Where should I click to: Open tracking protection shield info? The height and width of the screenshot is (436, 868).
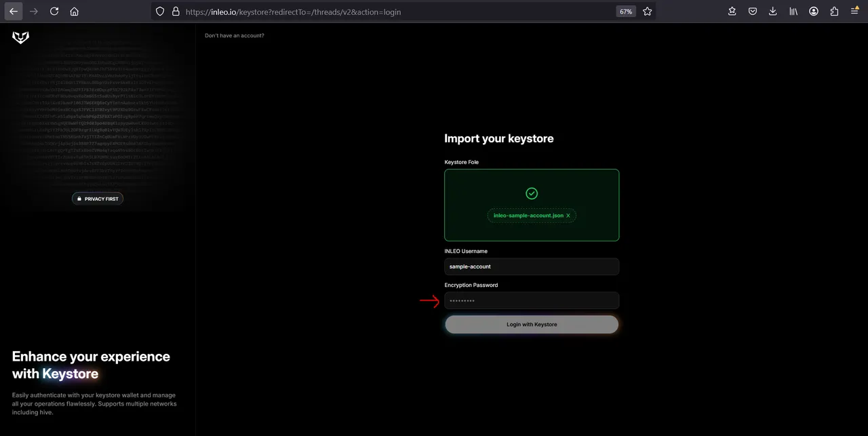160,12
